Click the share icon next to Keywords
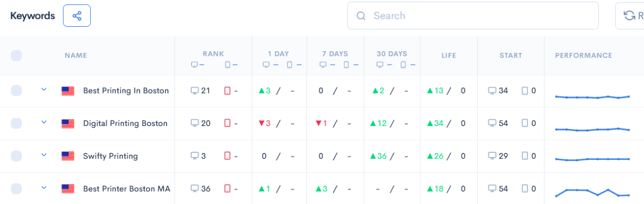Image resolution: width=644 pixels, height=204 pixels. tap(77, 16)
